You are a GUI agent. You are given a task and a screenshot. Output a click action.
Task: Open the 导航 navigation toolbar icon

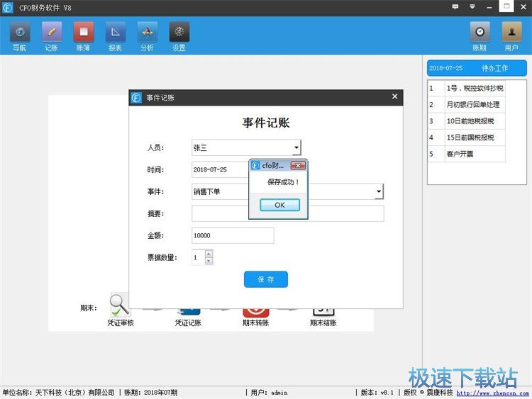pyautogui.click(x=20, y=32)
